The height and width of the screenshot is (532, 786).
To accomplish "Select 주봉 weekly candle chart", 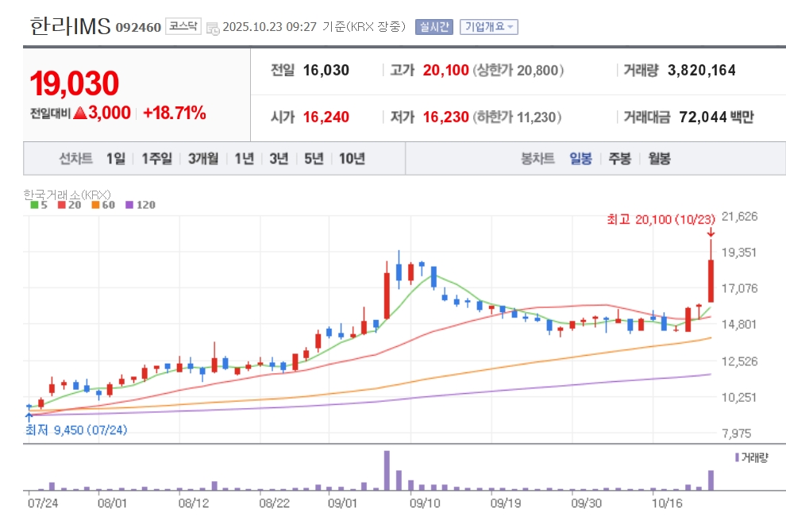I will pos(619,158).
